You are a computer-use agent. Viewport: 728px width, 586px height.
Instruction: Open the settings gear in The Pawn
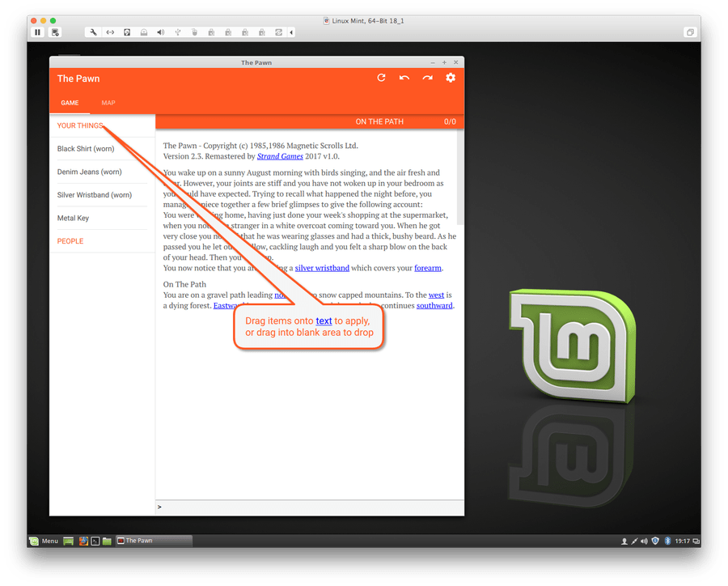[x=451, y=78]
